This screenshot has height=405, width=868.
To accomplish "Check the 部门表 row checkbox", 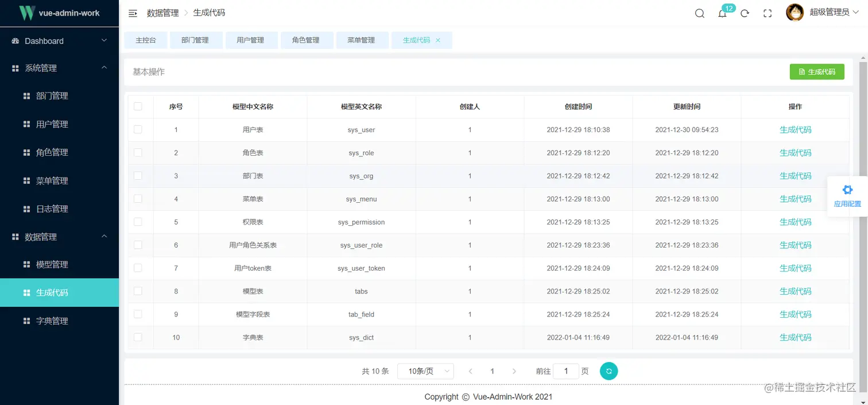I will coord(138,175).
